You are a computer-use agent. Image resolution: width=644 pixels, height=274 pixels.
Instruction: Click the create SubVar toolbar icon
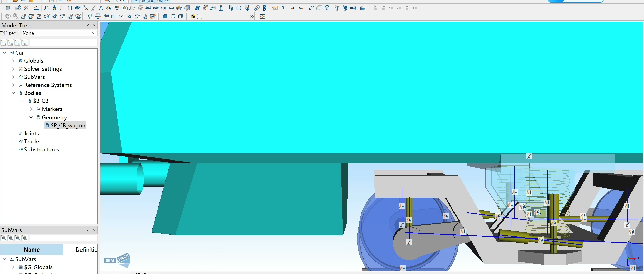pos(36,8)
